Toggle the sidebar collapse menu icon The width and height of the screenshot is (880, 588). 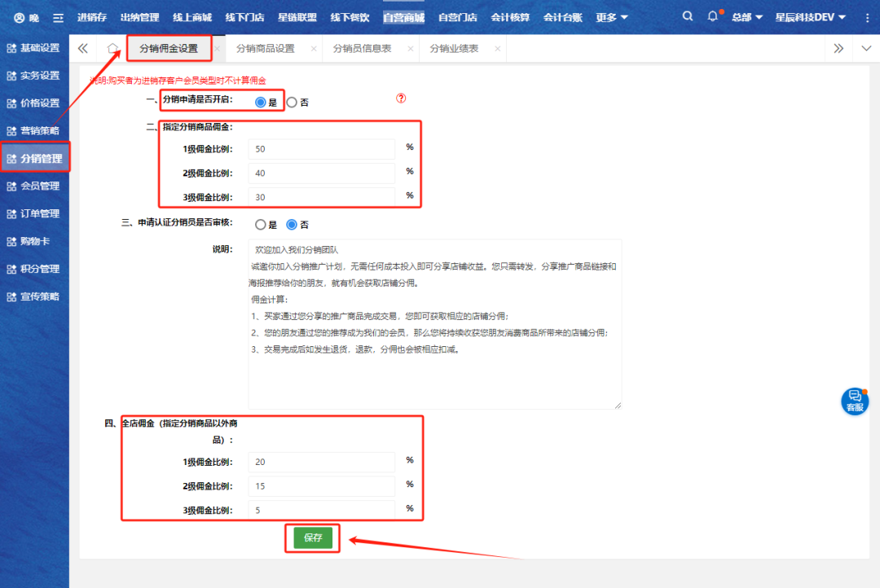click(58, 17)
